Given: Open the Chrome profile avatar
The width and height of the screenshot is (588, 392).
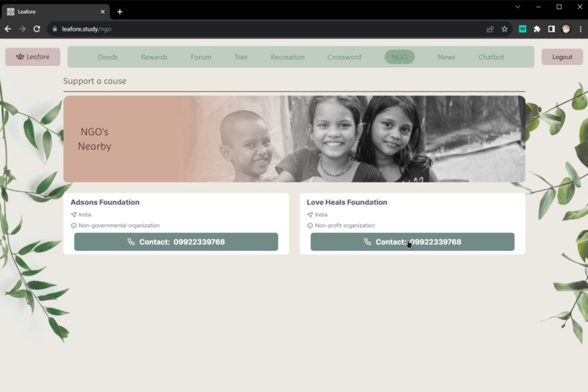Looking at the screenshot, I should click(x=566, y=29).
